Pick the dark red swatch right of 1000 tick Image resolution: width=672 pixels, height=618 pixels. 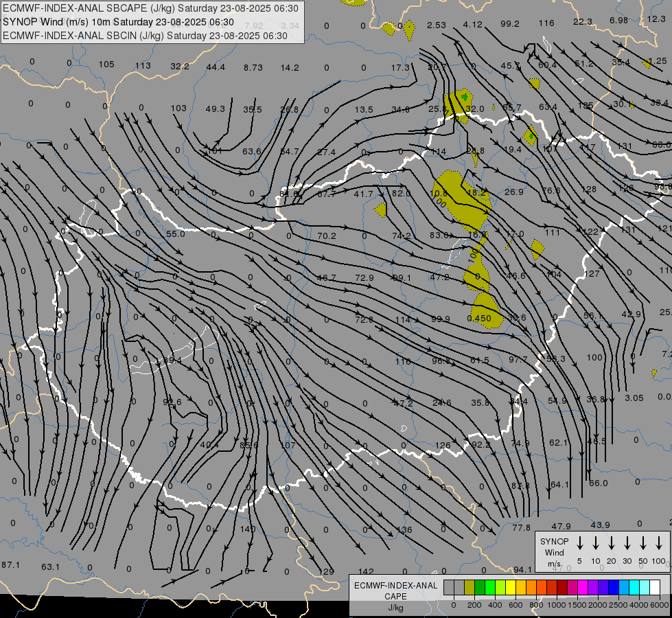tap(562, 587)
